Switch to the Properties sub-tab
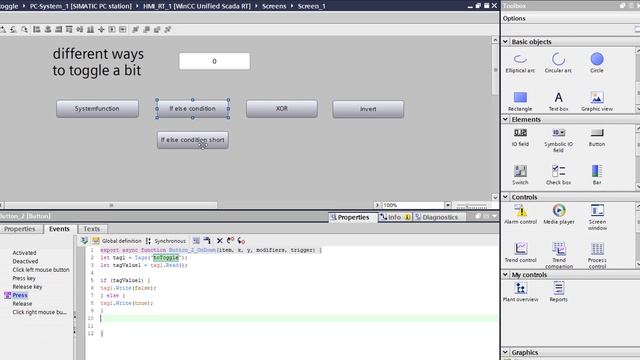 [x=20, y=229]
